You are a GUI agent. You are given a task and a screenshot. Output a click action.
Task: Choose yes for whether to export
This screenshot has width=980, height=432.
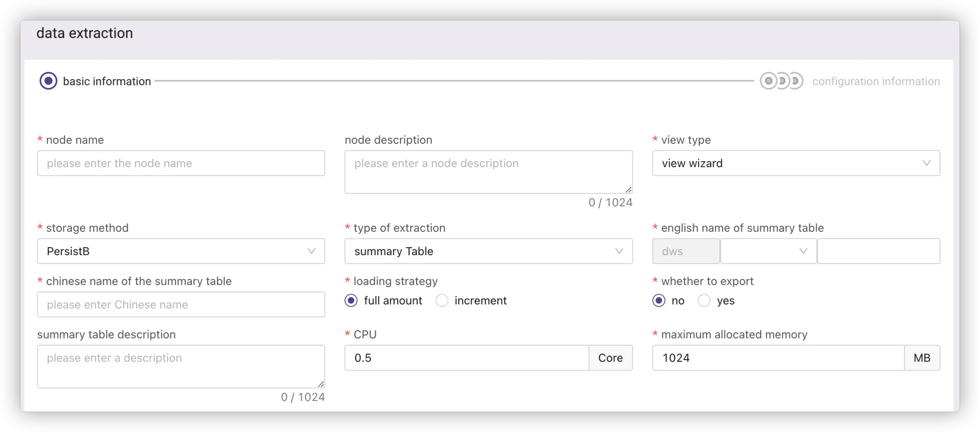[704, 301]
